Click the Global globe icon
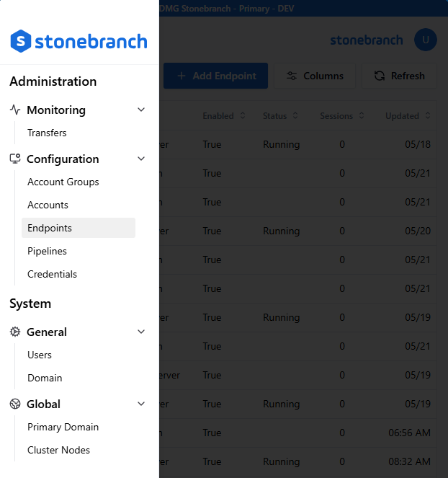 [15, 404]
